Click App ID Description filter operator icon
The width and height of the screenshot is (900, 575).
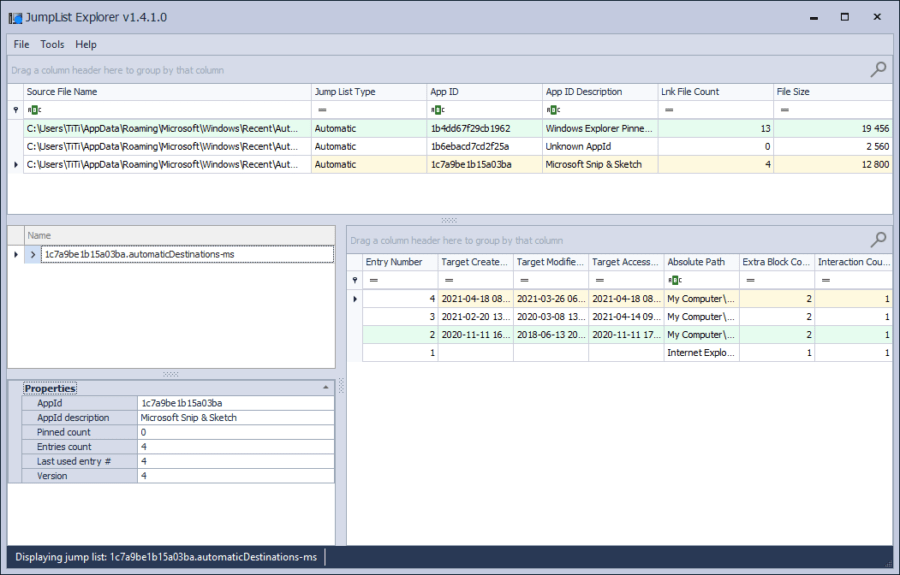tap(553, 110)
